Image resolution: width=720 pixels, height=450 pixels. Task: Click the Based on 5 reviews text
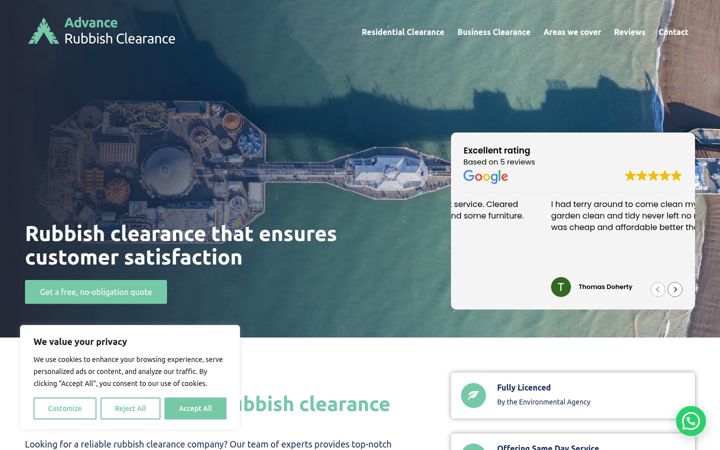499,162
